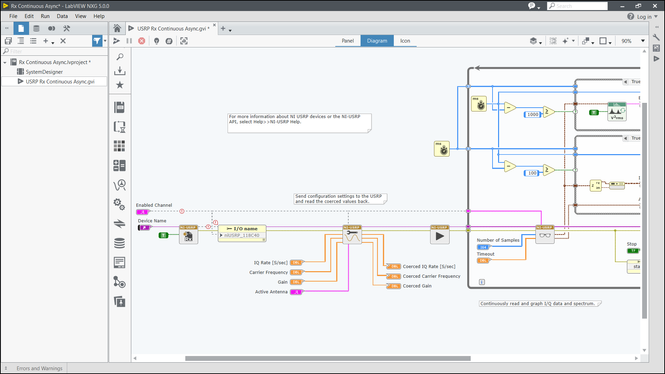Switch to the Diagram view tab

pos(377,41)
